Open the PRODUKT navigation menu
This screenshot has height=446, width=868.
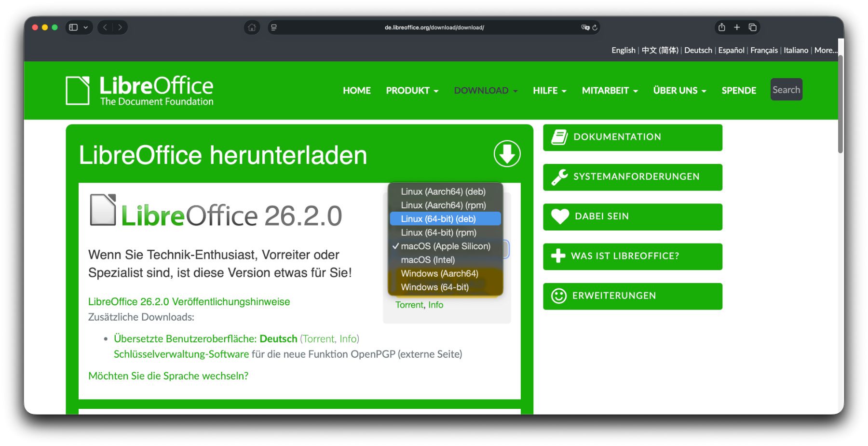(412, 91)
